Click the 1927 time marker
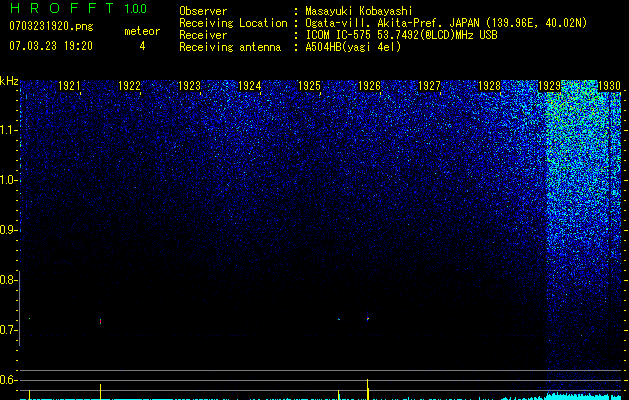This screenshot has height=400, width=629. point(429,85)
